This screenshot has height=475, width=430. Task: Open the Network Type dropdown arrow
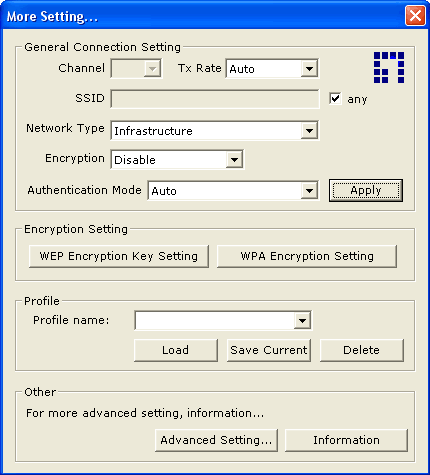point(309,131)
